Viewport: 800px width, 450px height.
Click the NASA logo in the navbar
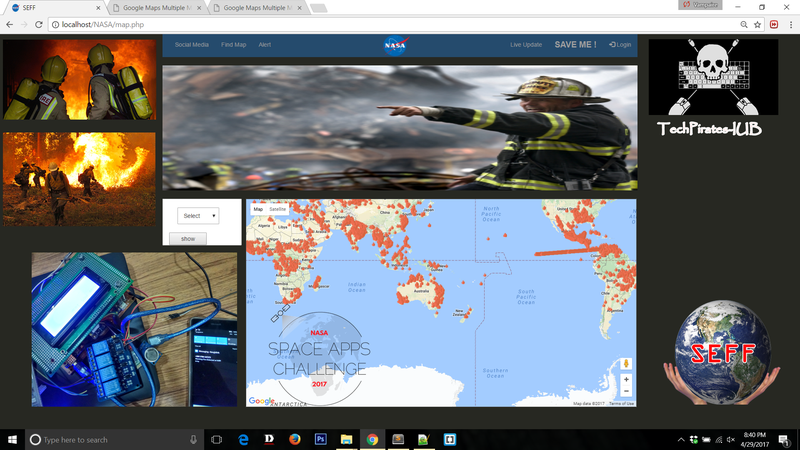click(x=393, y=45)
